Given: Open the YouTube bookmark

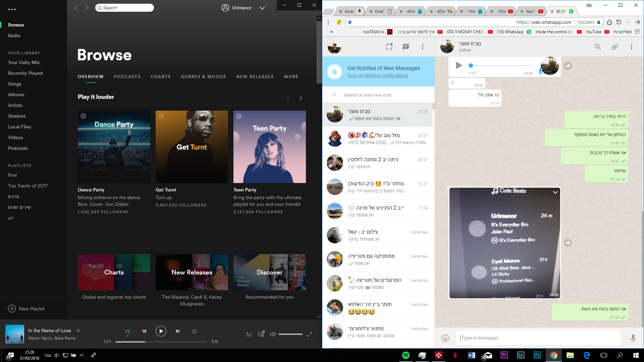Looking at the screenshot, I should click(597, 32).
